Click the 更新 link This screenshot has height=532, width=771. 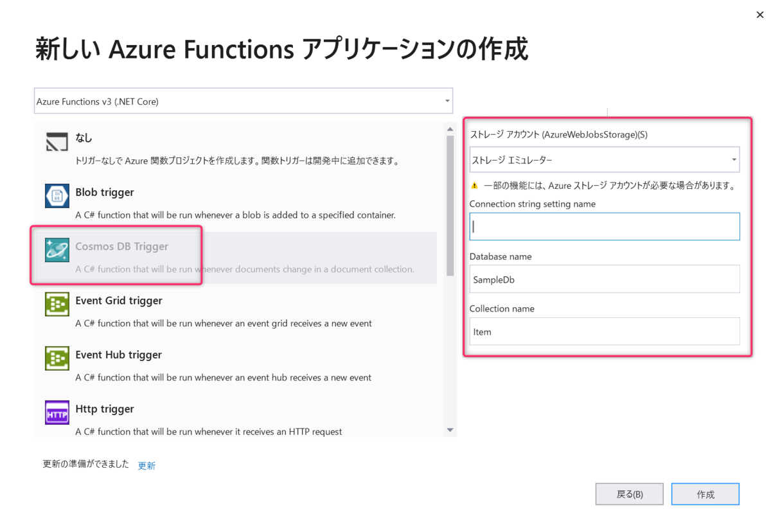point(146,466)
